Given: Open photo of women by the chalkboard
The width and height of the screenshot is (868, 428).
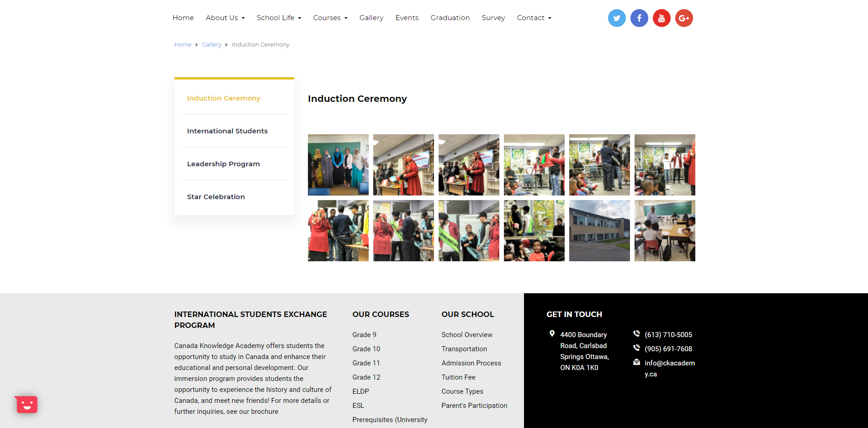Looking at the screenshot, I should 338,165.
